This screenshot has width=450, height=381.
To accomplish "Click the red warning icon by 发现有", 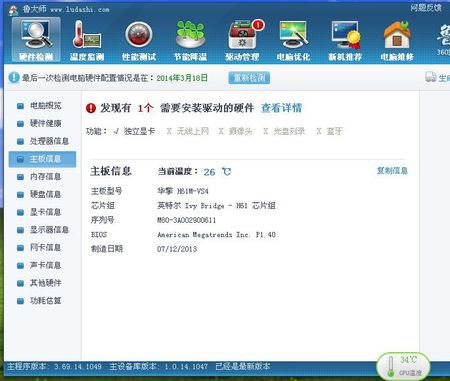I will click(91, 108).
